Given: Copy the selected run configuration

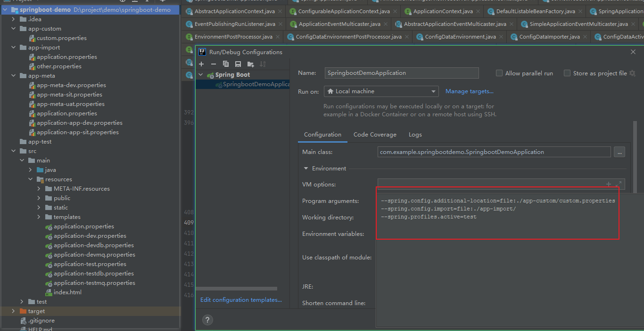Looking at the screenshot, I should [x=226, y=64].
